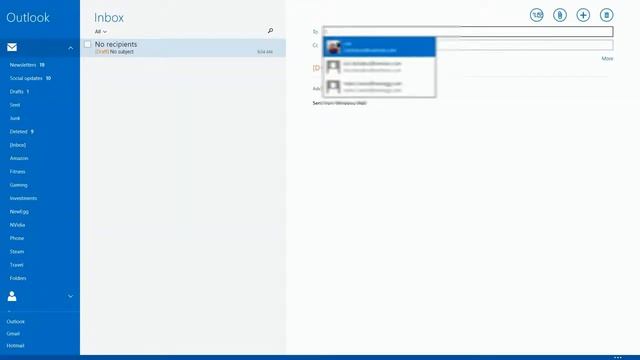
Task: Open the Phone folder
Action: 17,238
